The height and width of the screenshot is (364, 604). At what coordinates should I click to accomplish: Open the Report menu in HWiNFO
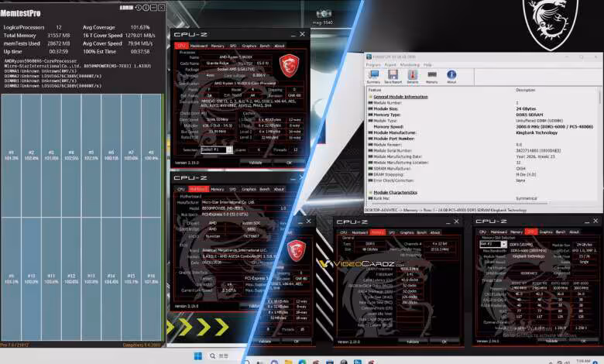[x=390, y=65]
